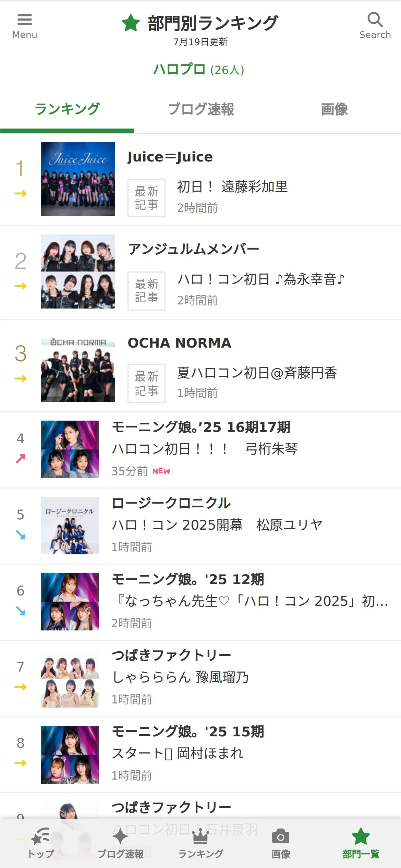Open アンジュルムメンバー blog link
401x868 pixels.
click(x=194, y=249)
